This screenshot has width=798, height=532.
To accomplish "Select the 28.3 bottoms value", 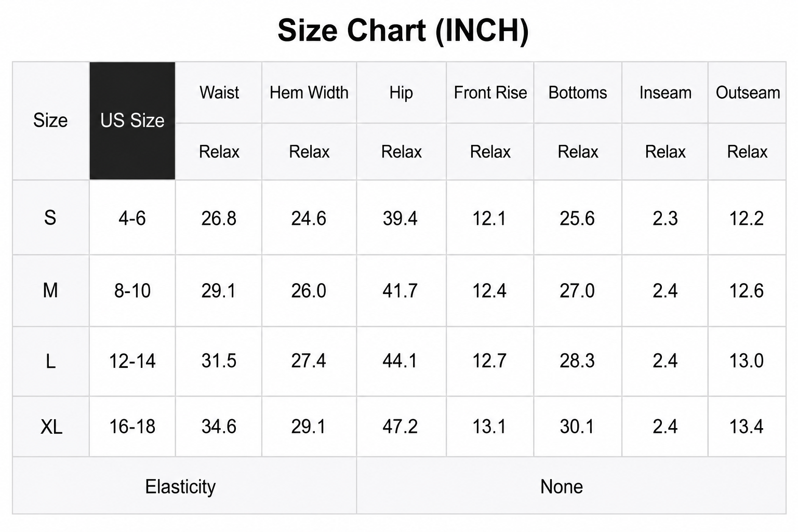I will (x=578, y=361).
